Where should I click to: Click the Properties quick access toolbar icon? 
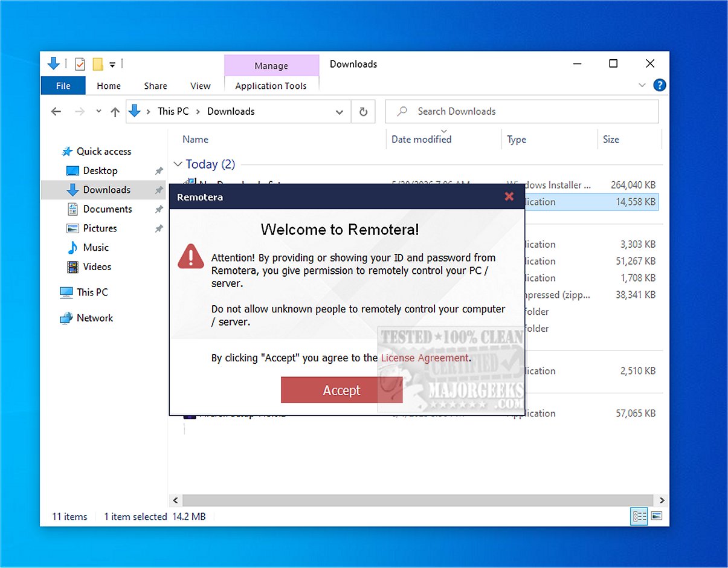[x=80, y=63]
